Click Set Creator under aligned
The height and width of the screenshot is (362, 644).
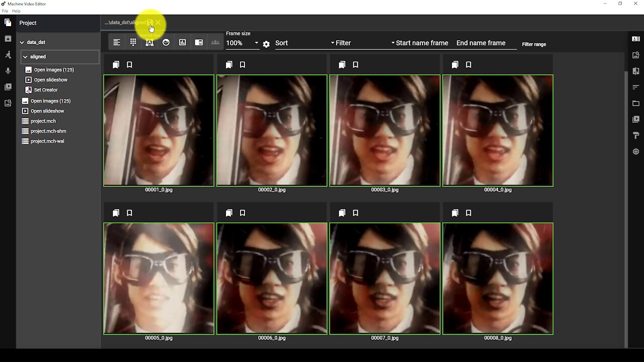coord(46,90)
